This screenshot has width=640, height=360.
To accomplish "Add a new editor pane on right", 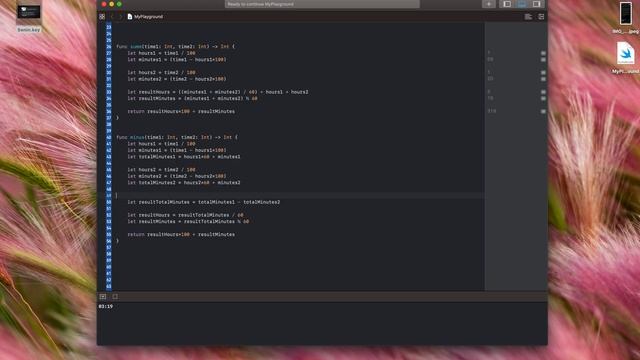I will pos(541,17).
